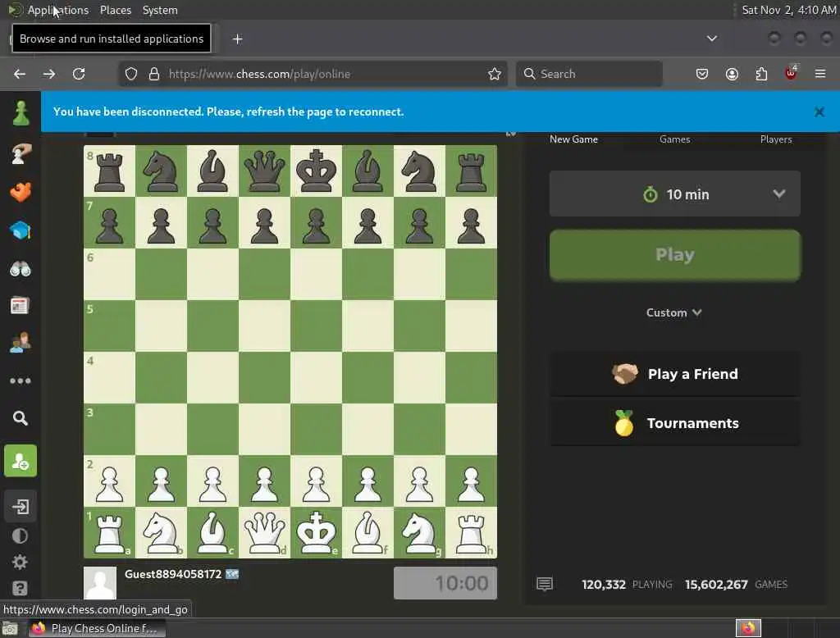Open Firefox hamburger menu
The width and height of the screenshot is (840, 638).
click(x=820, y=74)
